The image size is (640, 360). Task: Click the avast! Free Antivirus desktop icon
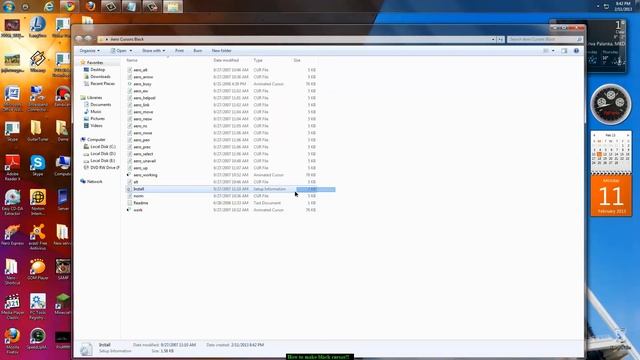pos(38,237)
